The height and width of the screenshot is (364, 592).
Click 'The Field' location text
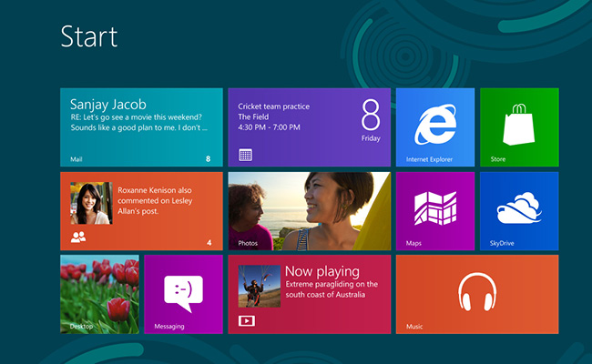click(253, 116)
